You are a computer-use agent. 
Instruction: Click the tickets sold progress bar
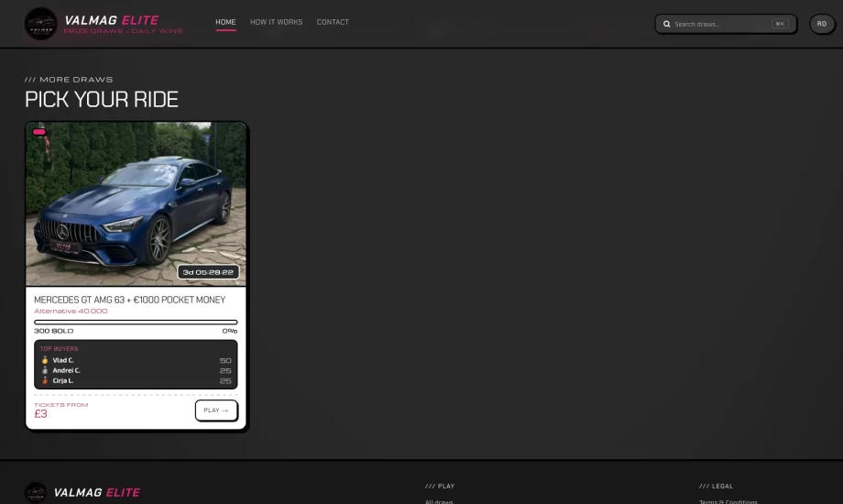[136, 323]
